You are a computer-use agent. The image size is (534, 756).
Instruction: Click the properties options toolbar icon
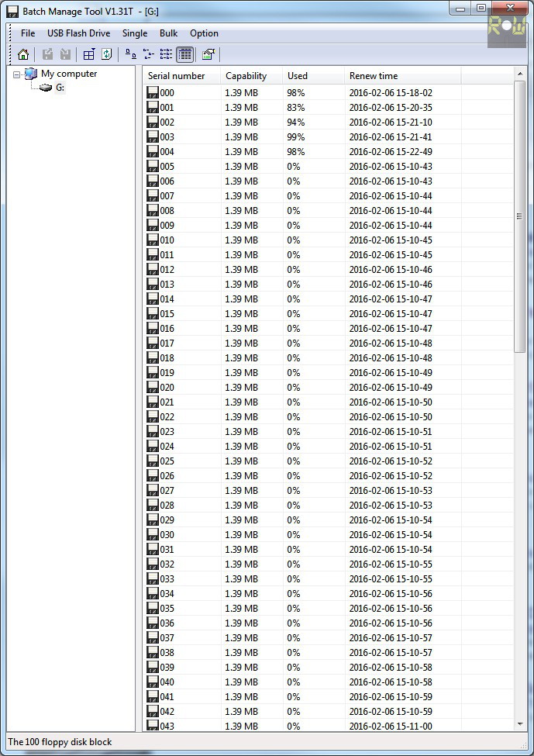pyautogui.click(x=208, y=54)
